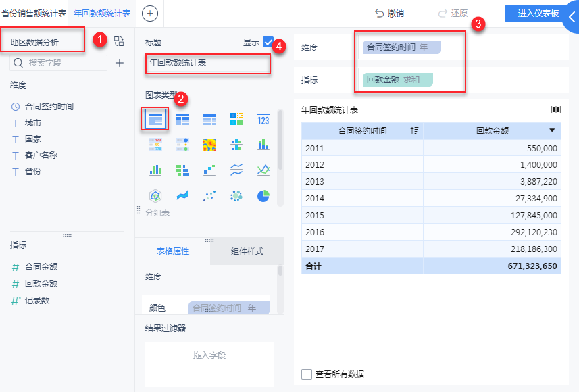Click the 结果过滤器 drop area 拖入字段
Viewport: 579px width, 392px height.
(209, 364)
